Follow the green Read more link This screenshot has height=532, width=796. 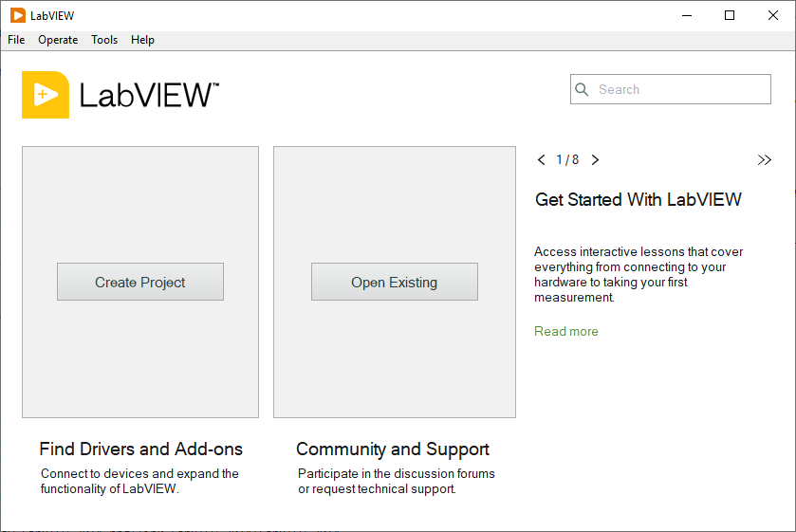tap(566, 331)
